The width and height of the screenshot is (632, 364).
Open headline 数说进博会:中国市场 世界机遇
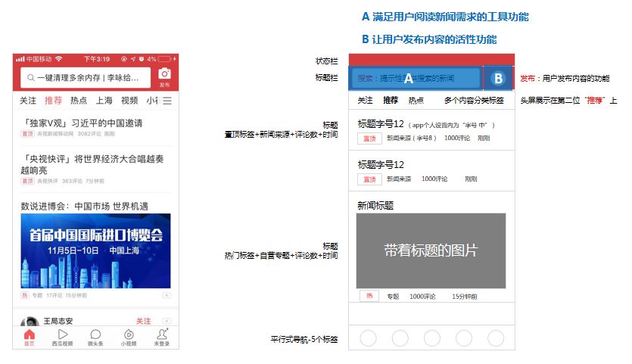click(84, 206)
